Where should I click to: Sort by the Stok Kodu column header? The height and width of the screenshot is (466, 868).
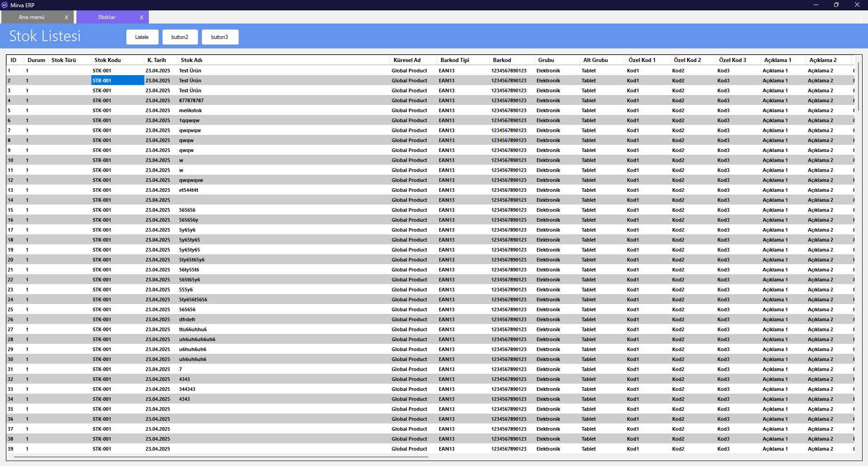click(x=108, y=60)
